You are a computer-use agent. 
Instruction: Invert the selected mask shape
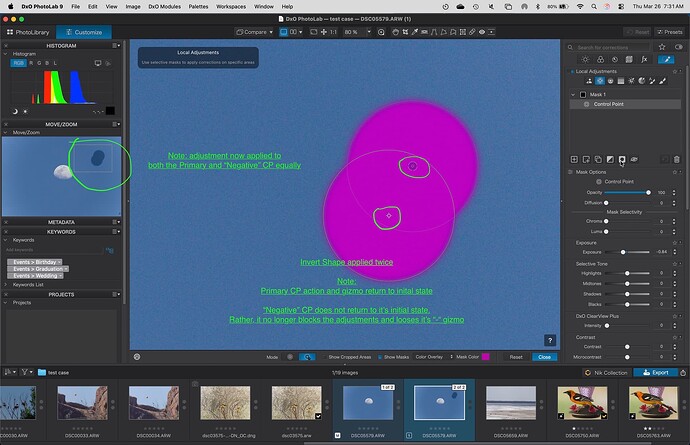(622, 159)
